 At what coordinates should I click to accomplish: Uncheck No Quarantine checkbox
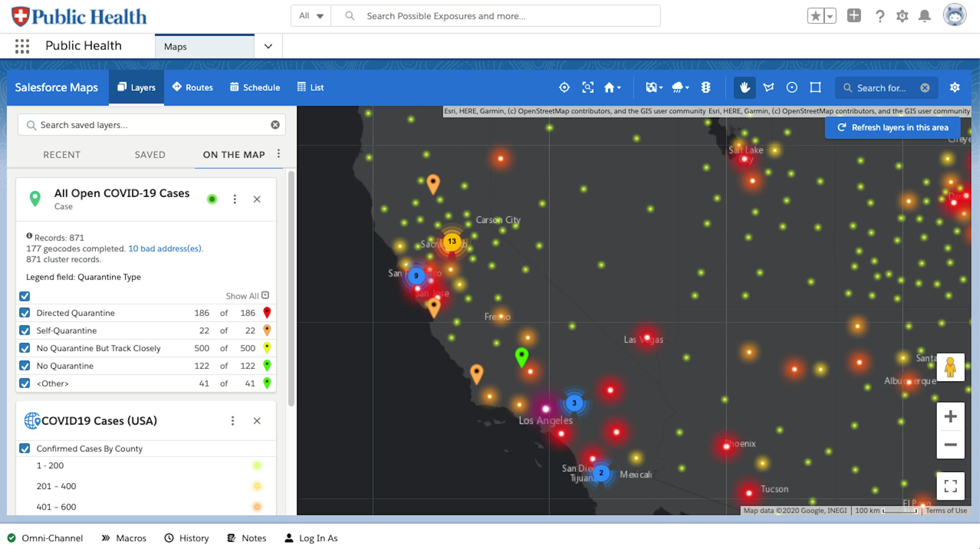point(25,366)
